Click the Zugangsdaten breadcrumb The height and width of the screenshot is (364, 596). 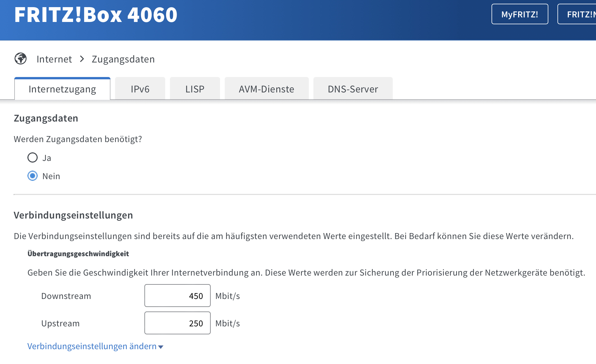(x=123, y=59)
